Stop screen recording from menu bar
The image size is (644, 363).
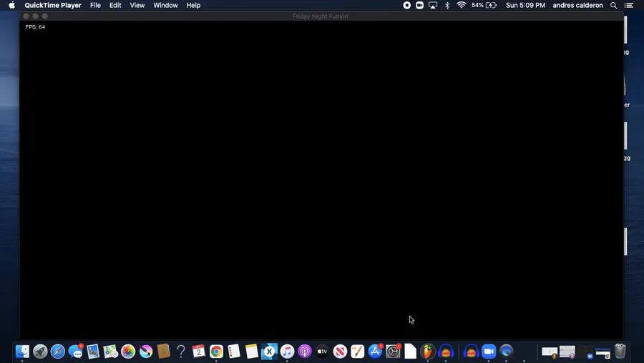406,5
